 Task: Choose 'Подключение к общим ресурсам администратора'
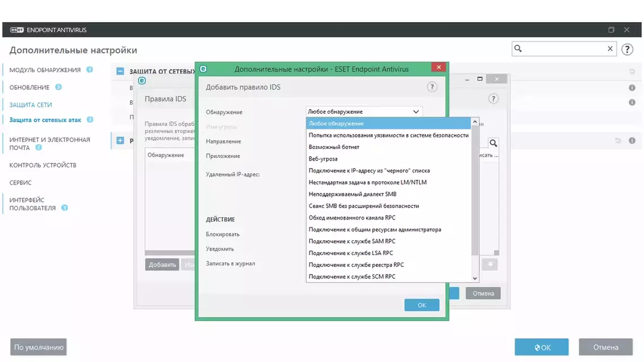pos(389,230)
